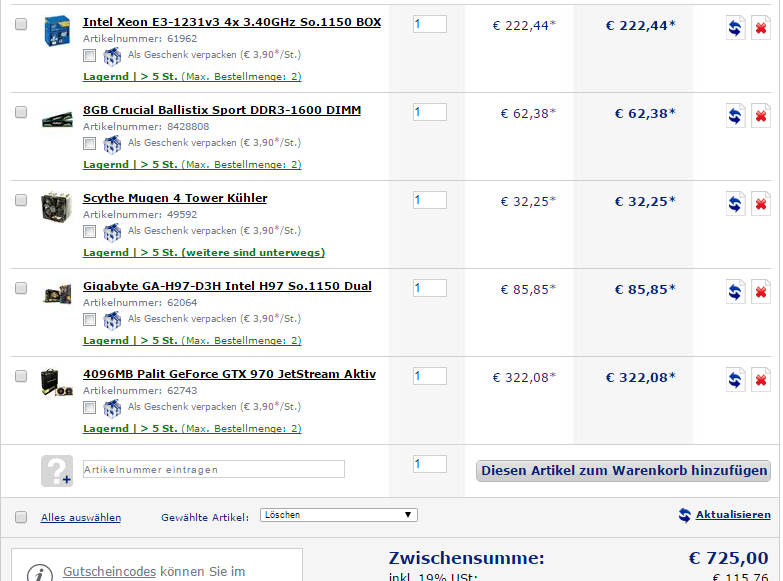Open the Intel Xeon product thumbnail
Viewport: 783px width, 581px height.
tap(57, 31)
